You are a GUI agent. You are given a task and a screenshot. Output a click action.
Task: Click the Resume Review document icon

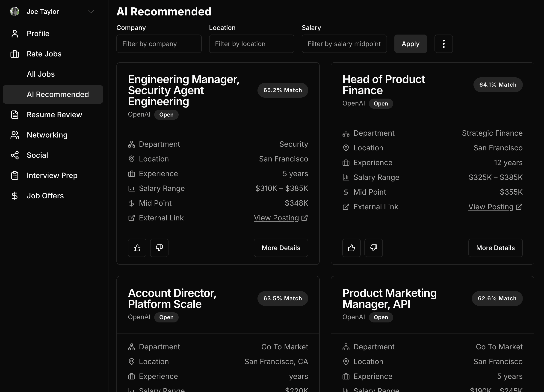15,115
